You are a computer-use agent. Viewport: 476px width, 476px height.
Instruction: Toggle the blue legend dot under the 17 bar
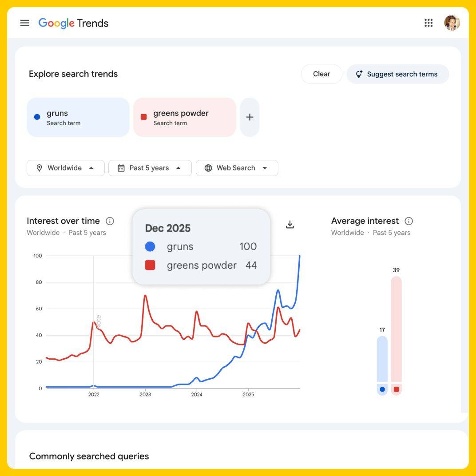(381, 389)
